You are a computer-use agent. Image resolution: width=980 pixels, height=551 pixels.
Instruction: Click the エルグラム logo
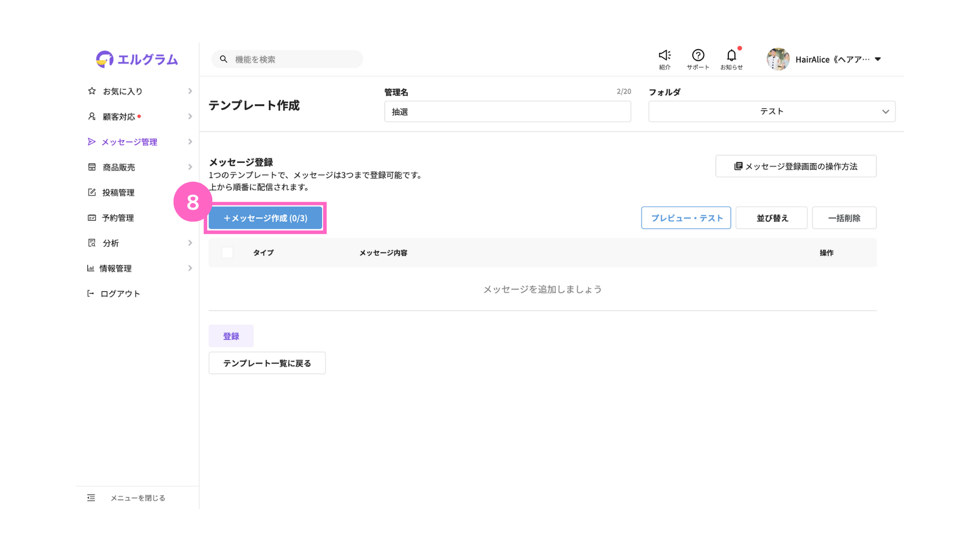tap(137, 59)
